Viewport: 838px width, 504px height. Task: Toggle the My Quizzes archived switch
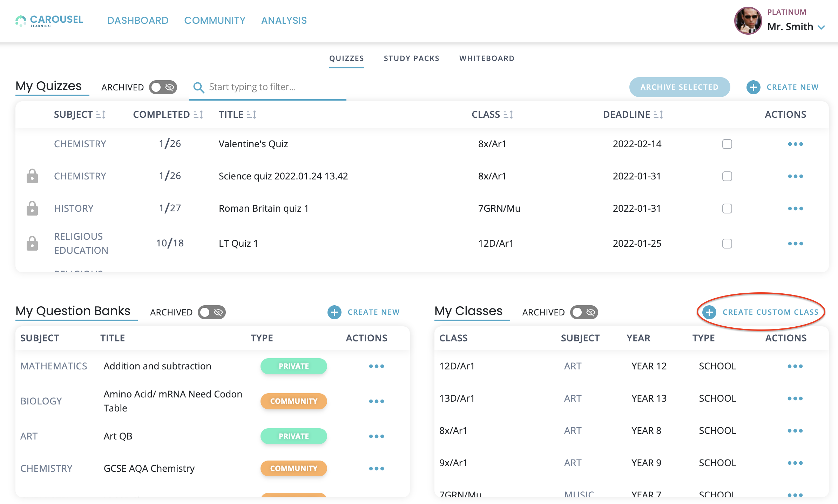point(163,87)
